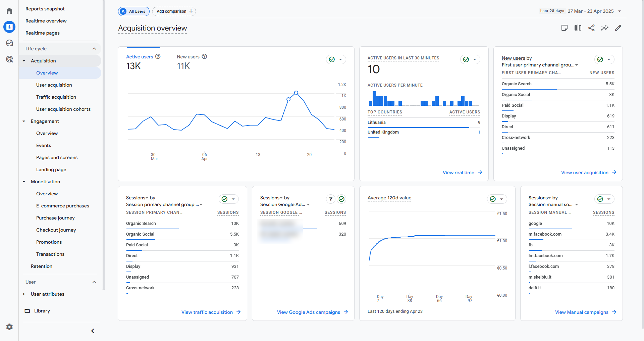The width and height of the screenshot is (644, 341).
Task: Click the Customize report pencil icon
Action: (618, 28)
